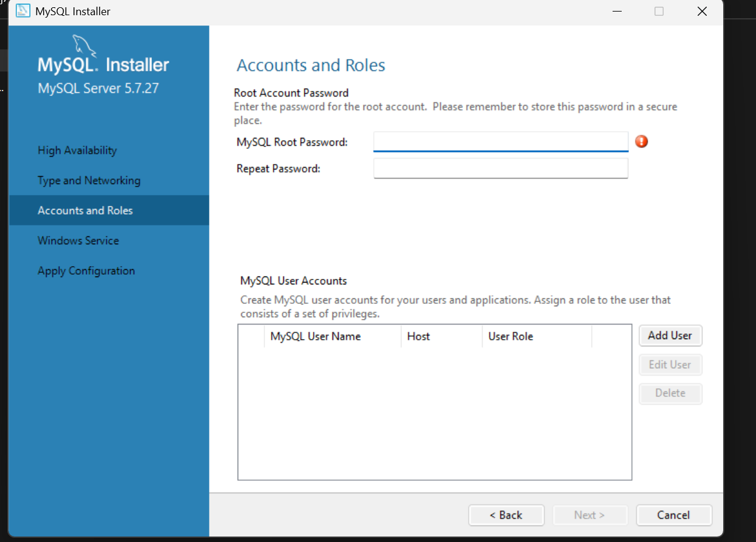Click the Repeat Password label
The width and height of the screenshot is (756, 542).
point(278,168)
